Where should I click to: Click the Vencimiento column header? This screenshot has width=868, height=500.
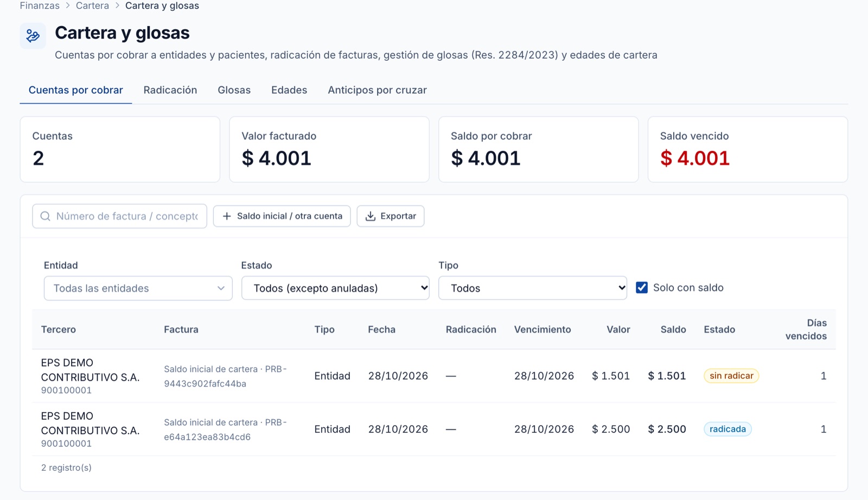(x=542, y=330)
